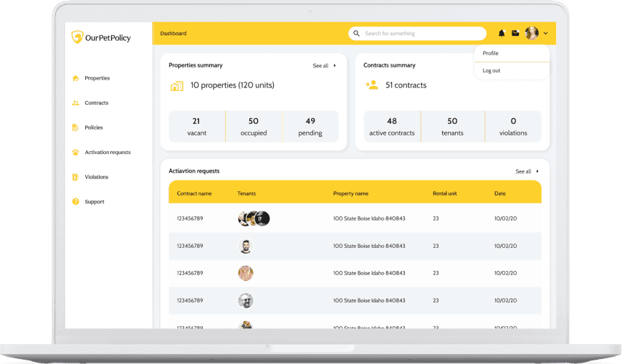Open the notifications bell icon
622x364 pixels.
(x=502, y=33)
